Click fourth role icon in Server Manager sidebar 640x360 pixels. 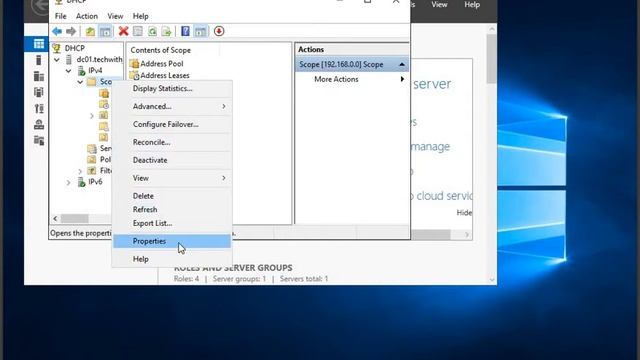click(x=39, y=92)
